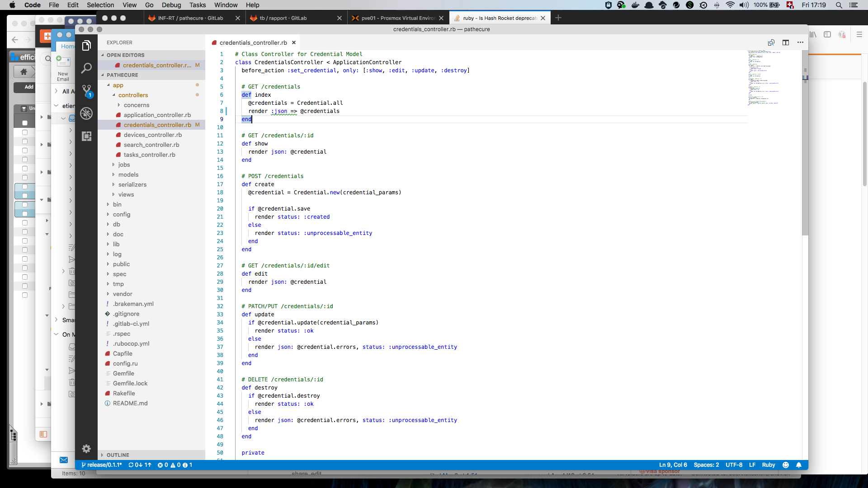This screenshot has height=488, width=868.
Task: Open the editor More Actions menu
Action: (x=800, y=42)
